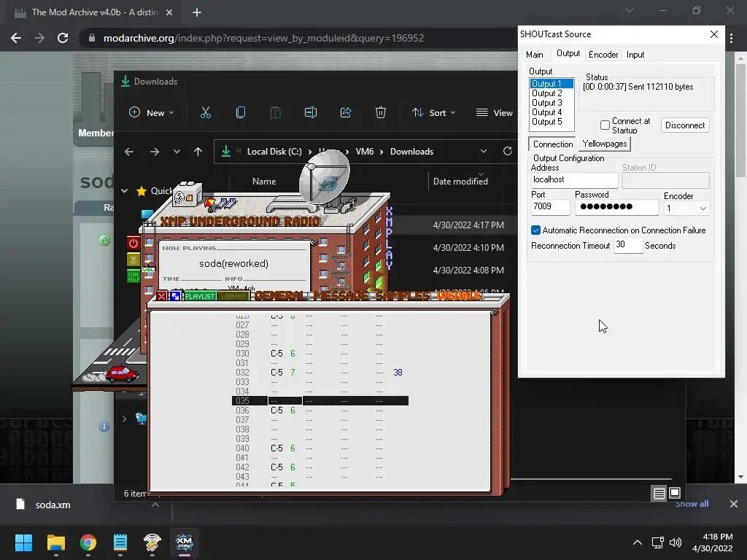Viewport: 747px width, 560px height.
Task: Click the Paste icon in Downloads toolbar
Action: (x=275, y=112)
